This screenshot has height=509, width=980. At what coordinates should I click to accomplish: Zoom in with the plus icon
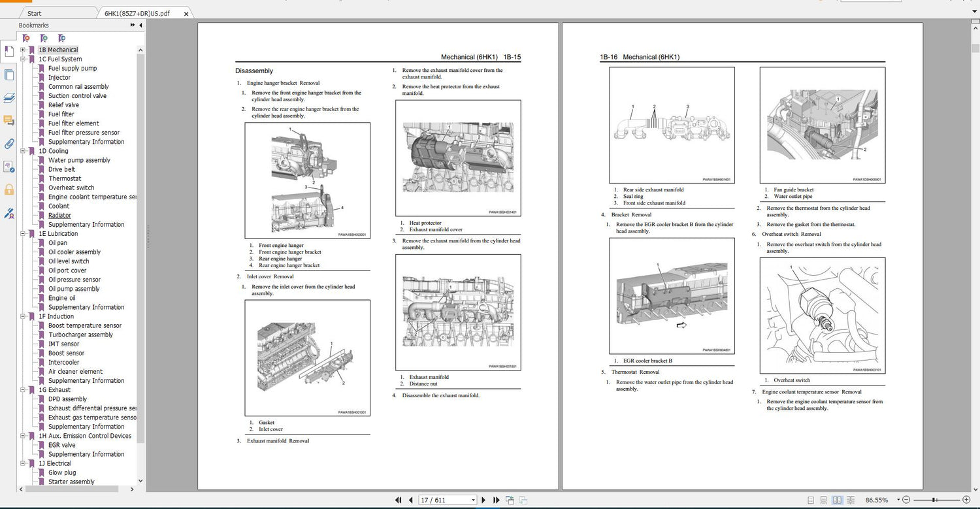tap(966, 500)
